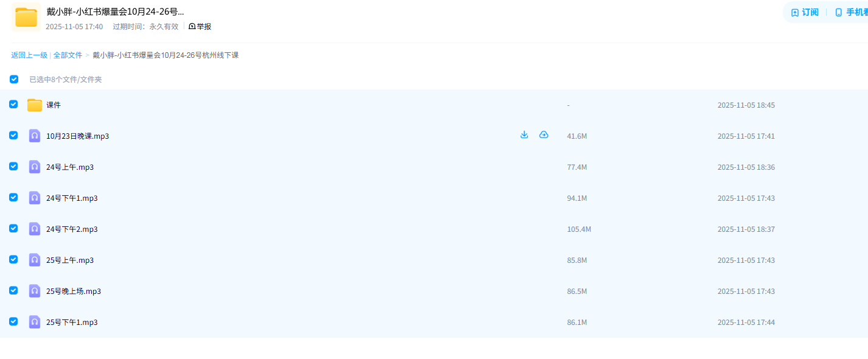Open the 课件 folder name
Viewport: 868px width, 359px height.
tap(54, 105)
